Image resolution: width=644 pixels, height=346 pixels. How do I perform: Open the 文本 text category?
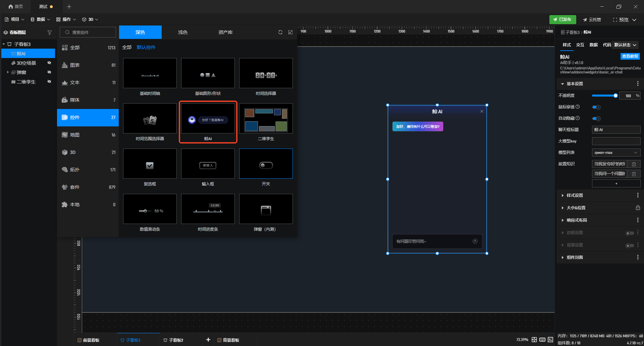pyautogui.click(x=88, y=82)
